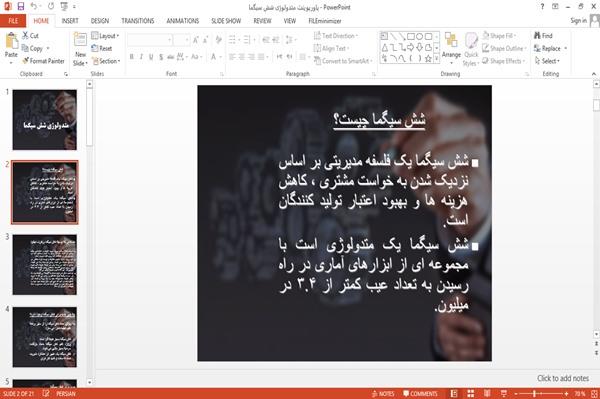Open the Section dropdown
This screenshot has height=399, width=600.
106,61
